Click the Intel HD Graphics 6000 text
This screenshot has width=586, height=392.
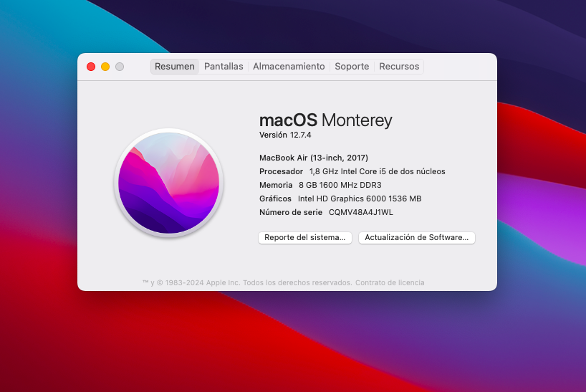(359, 199)
